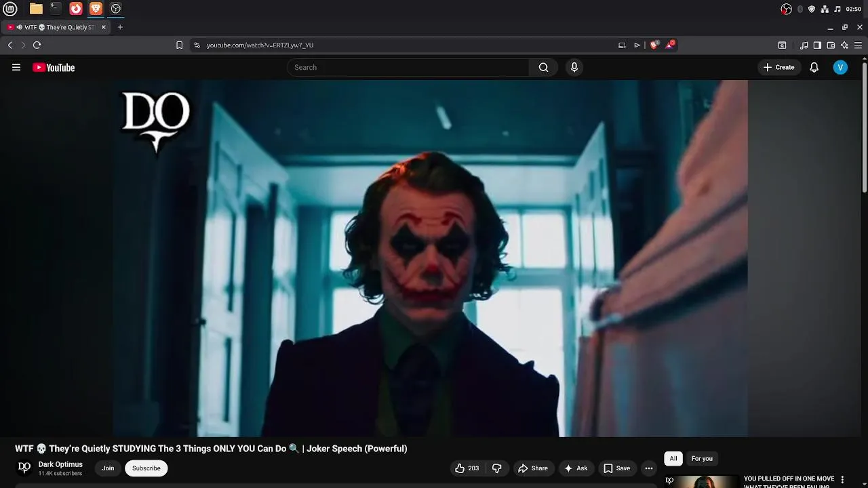
Task: Open the Bluetooth tray icon
Action: [x=800, y=9]
